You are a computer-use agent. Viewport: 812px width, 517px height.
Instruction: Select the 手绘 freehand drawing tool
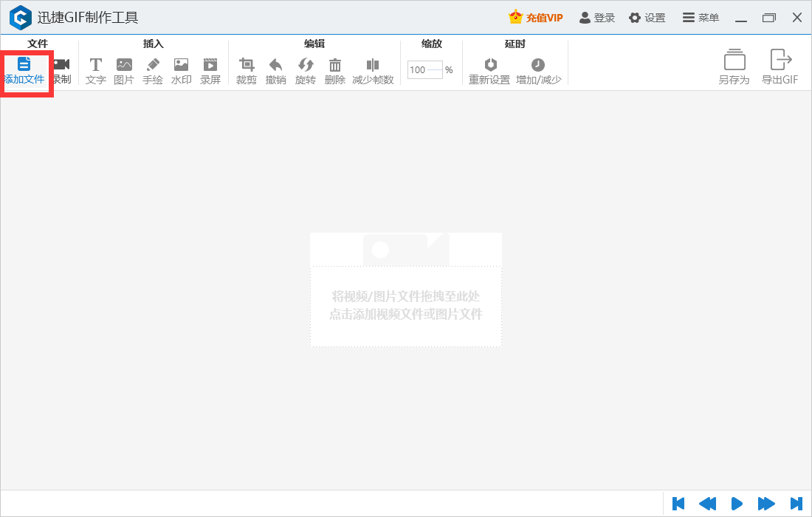(x=153, y=72)
